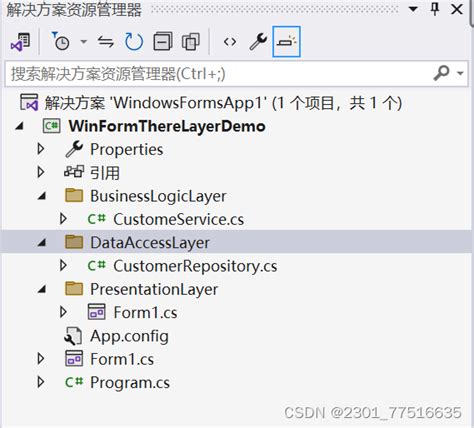This screenshot has width=474, height=428.
Task: Open CustomeService.cs file
Action: point(179,219)
